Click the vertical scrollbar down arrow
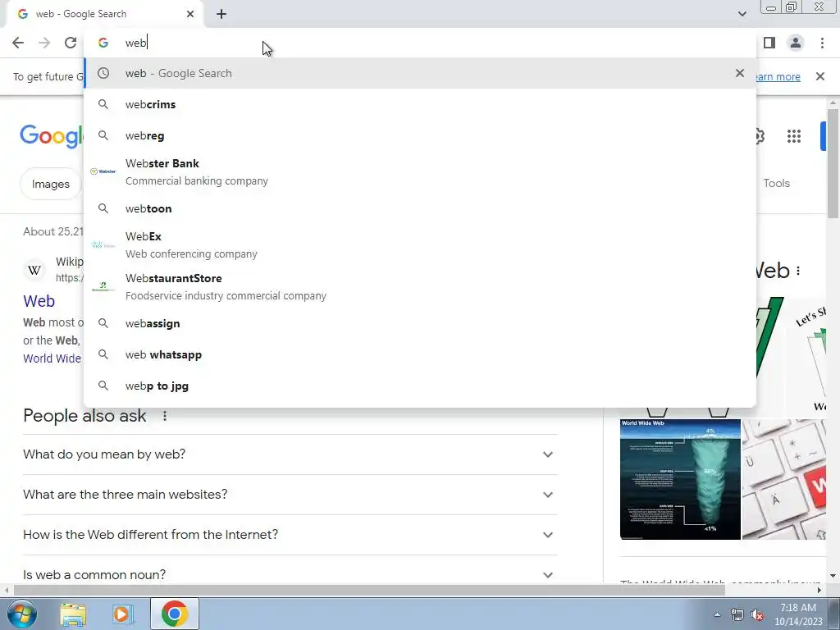Screen dimensions: 840x630 click(833, 576)
